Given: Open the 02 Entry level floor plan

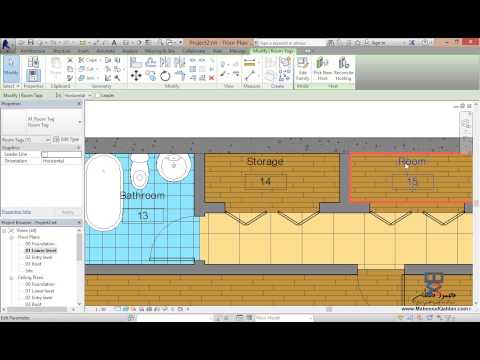Looking at the screenshot, I should pyautogui.click(x=39, y=257).
